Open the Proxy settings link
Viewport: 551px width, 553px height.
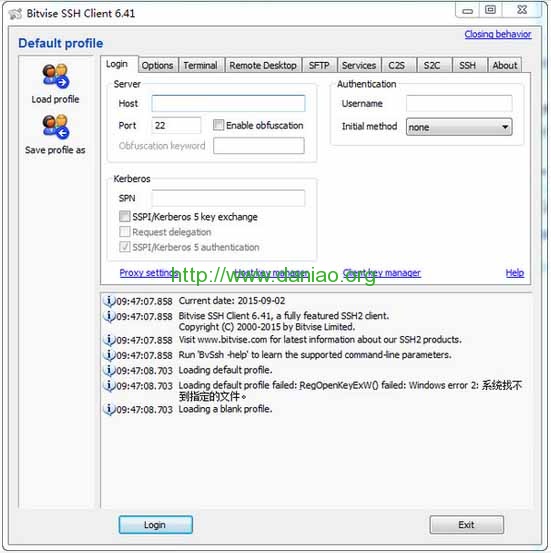point(148,273)
